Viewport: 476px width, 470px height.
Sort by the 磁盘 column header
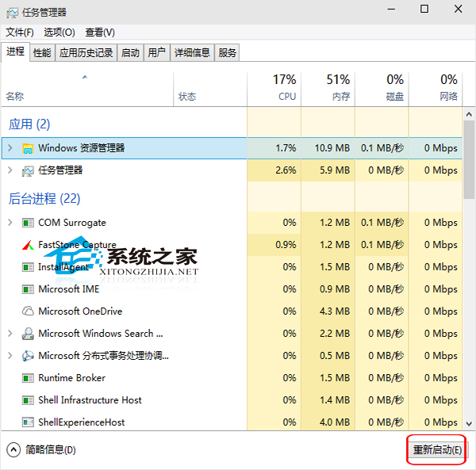(382, 90)
